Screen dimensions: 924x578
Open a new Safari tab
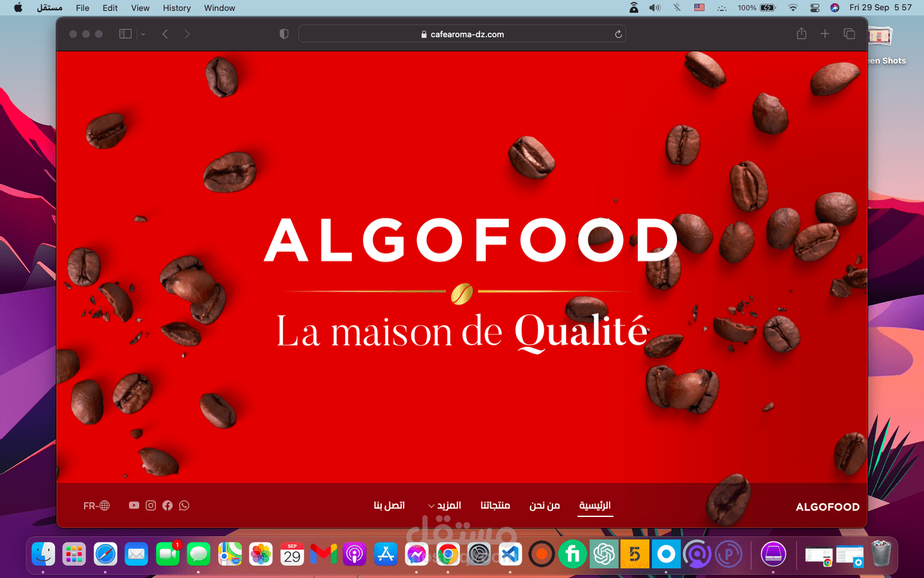[x=825, y=33]
